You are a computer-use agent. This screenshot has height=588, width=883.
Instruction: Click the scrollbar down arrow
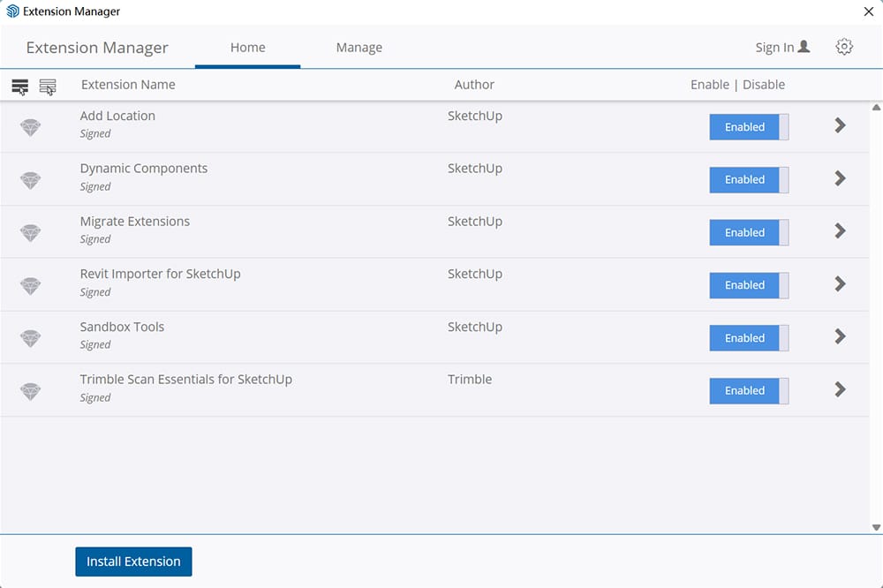pos(876,527)
